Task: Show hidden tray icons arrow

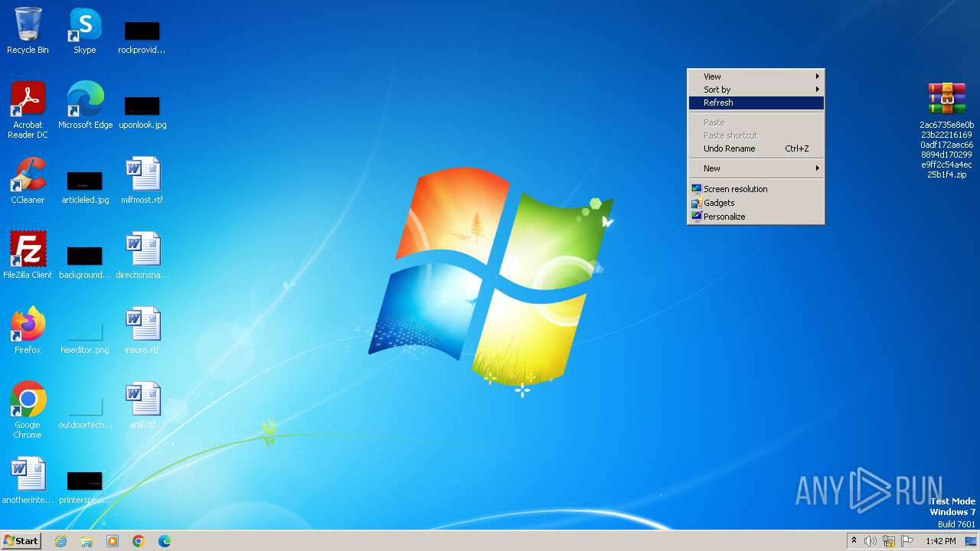Action: coord(854,541)
